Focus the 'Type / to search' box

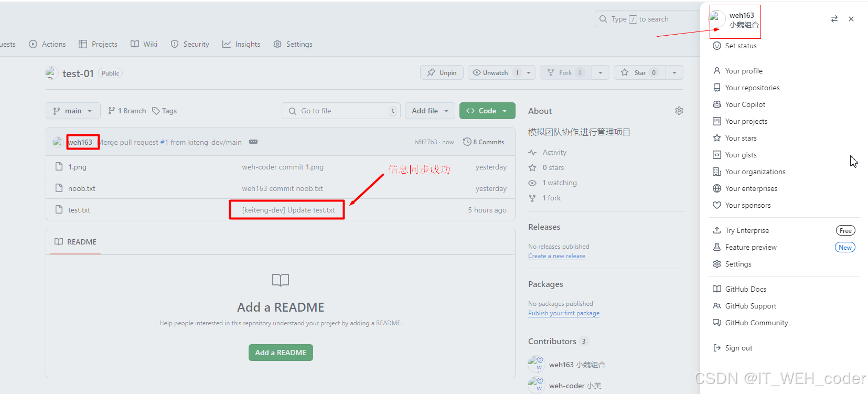point(647,19)
